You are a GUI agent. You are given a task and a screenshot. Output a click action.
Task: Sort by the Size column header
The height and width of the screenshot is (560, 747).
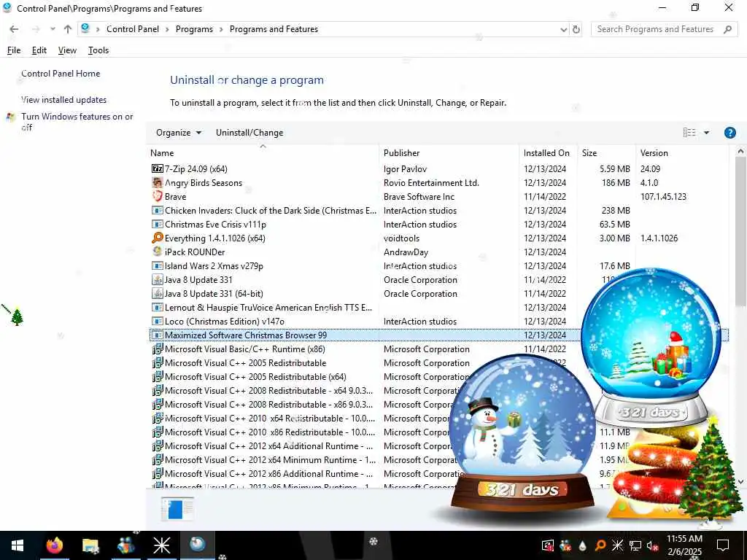[606, 153]
